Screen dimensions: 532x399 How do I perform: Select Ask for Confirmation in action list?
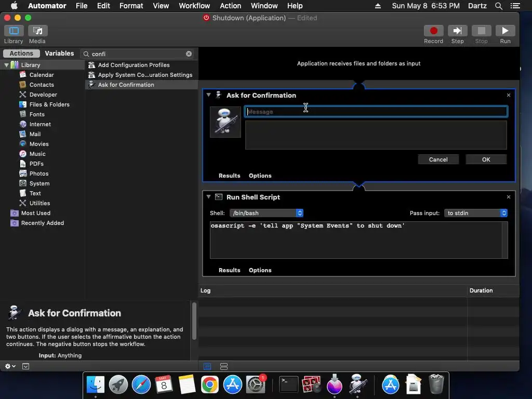(x=141, y=85)
